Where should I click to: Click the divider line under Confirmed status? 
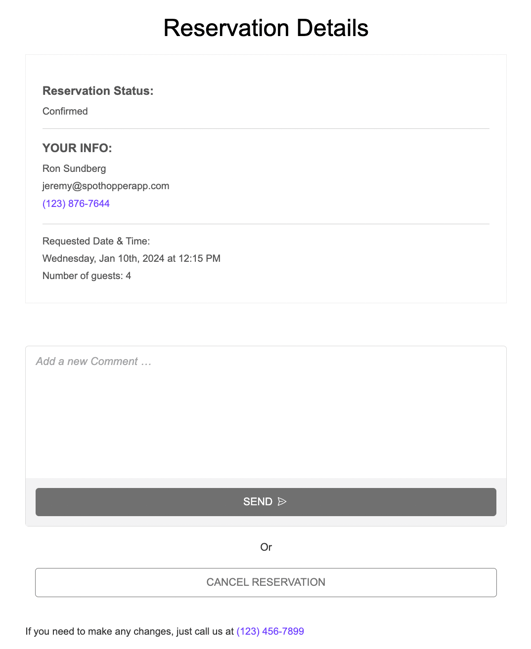coord(266,129)
